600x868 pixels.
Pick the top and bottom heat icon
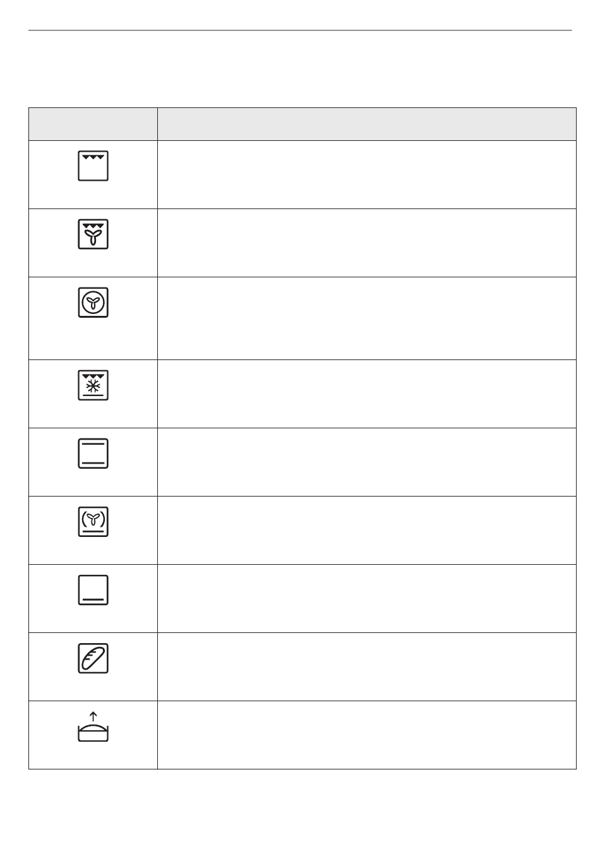pyautogui.click(x=93, y=454)
